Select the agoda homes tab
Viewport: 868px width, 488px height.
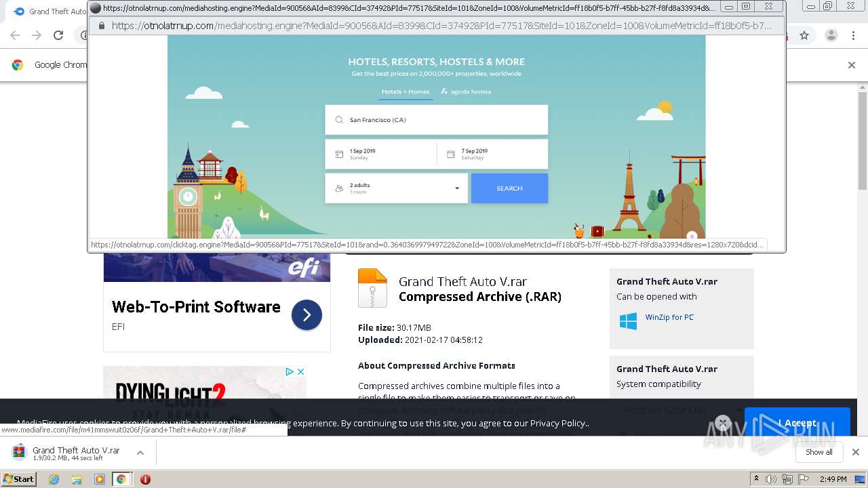pyautogui.click(x=466, y=91)
